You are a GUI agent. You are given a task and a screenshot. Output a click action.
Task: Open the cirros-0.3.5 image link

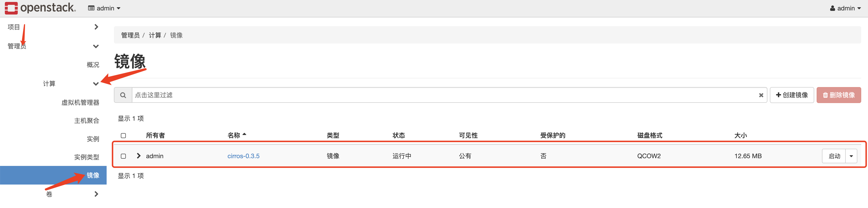tap(243, 156)
